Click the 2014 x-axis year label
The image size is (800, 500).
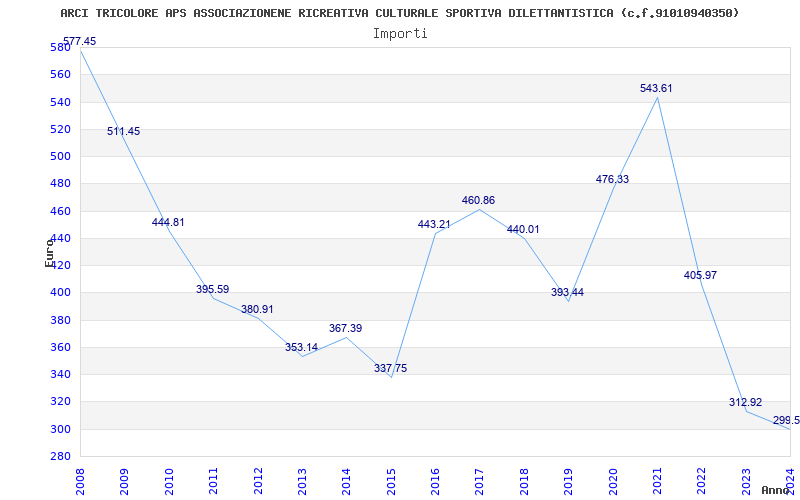click(346, 481)
